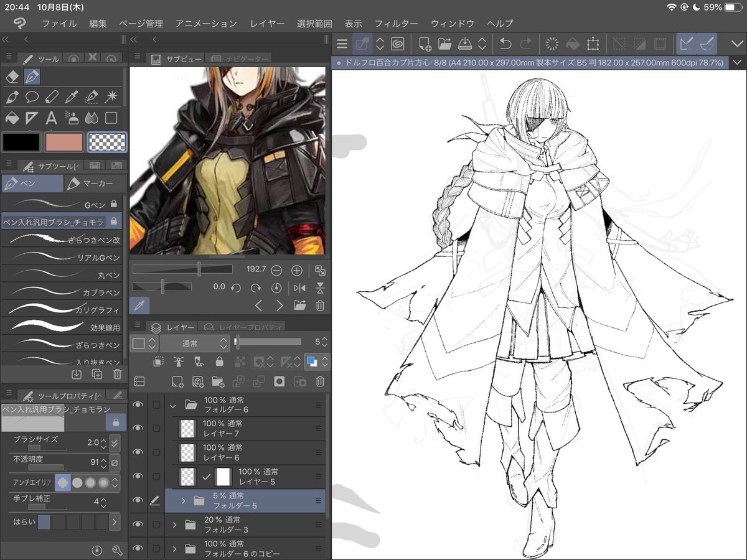Zoom in the sub view image
This screenshot has width=747, height=560.
[x=297, y=271]
